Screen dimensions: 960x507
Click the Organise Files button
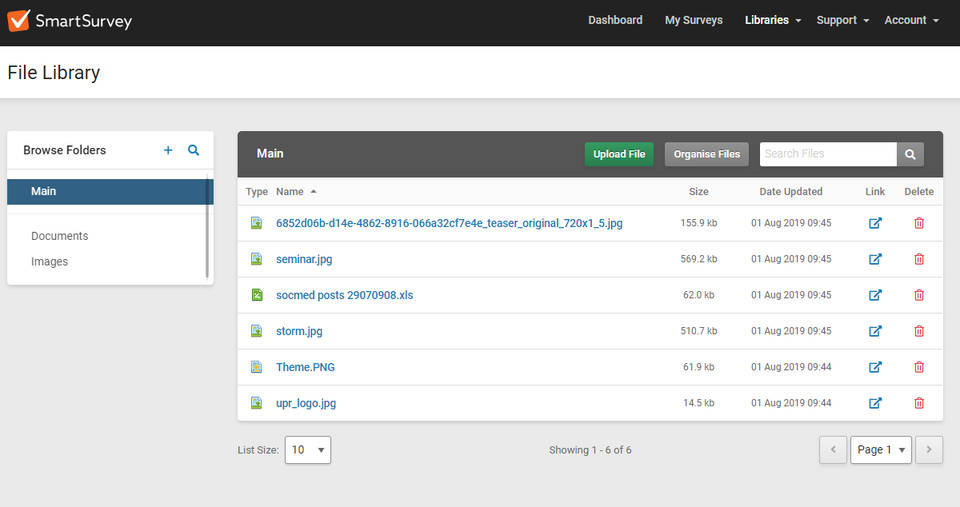pos(706,154)
